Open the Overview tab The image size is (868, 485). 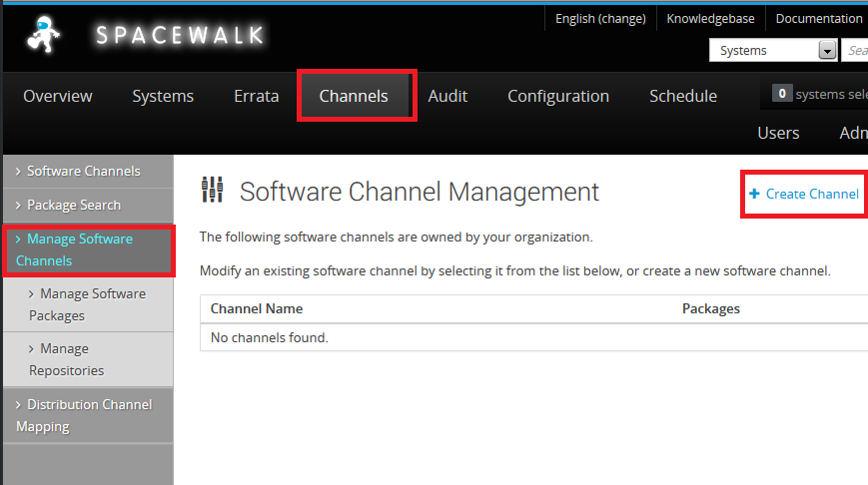pos(58,96)
